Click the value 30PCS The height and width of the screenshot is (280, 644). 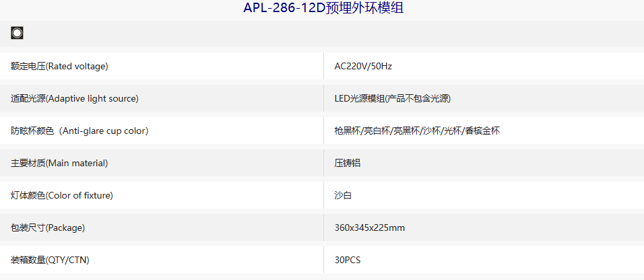coord(348,260)
